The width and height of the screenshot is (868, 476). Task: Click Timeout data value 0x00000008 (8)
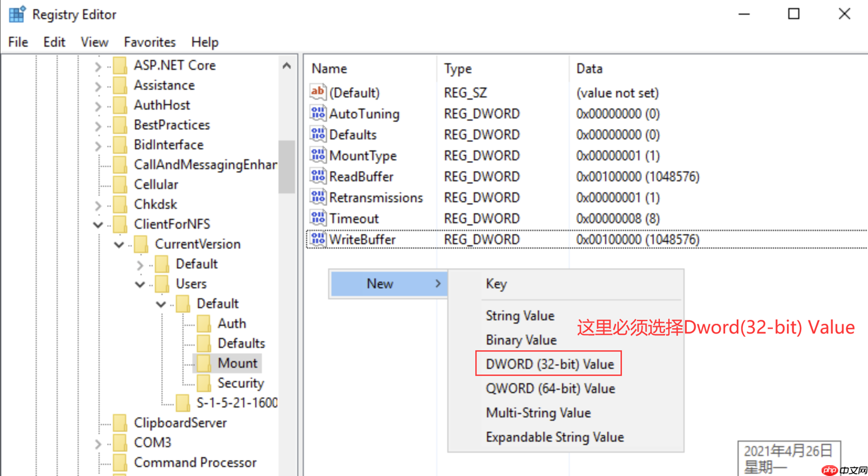coord(618,219)
